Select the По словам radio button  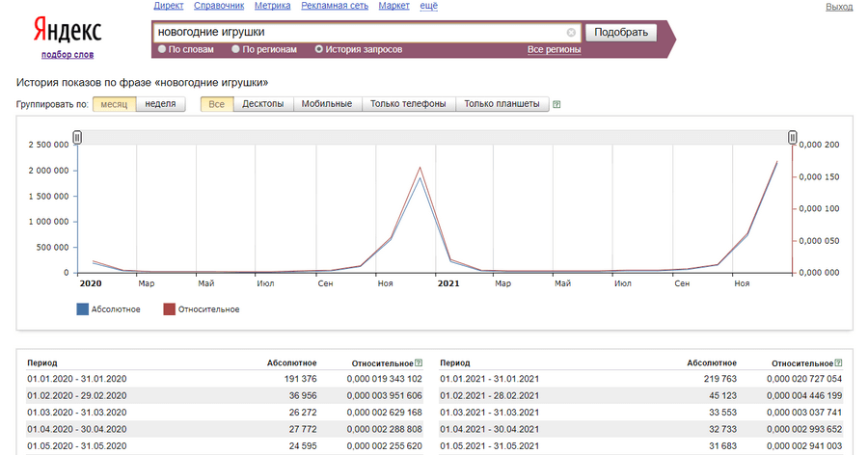162,49
